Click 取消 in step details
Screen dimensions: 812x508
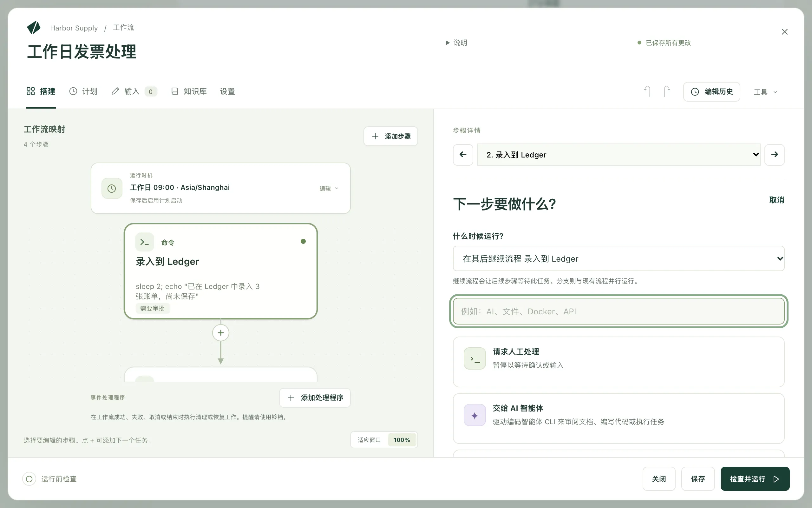pos(776,200)
